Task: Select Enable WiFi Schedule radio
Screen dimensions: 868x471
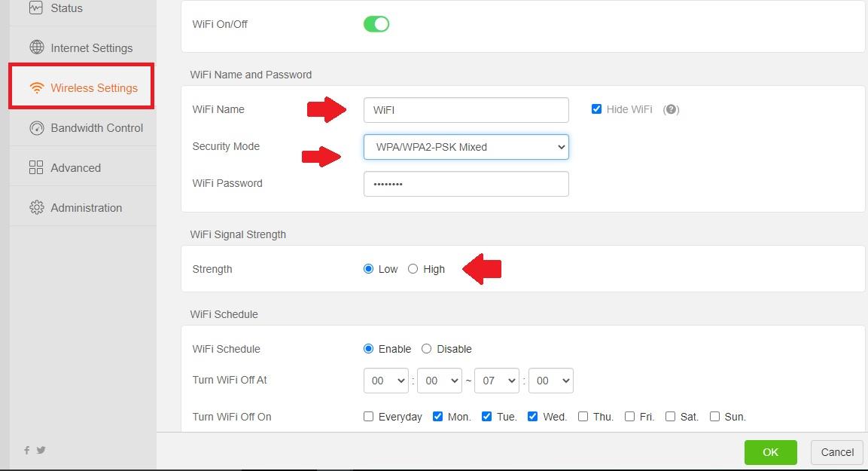Action: (368, 348)
